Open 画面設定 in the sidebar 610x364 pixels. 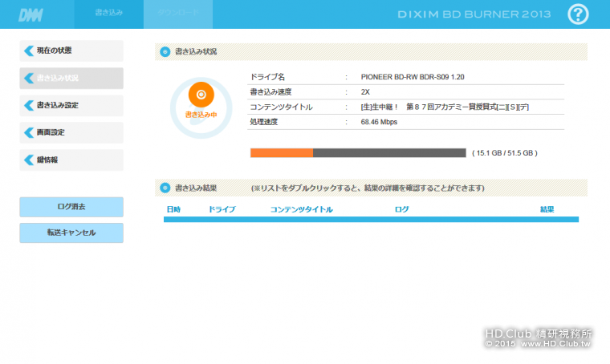(x=71, y=132)
